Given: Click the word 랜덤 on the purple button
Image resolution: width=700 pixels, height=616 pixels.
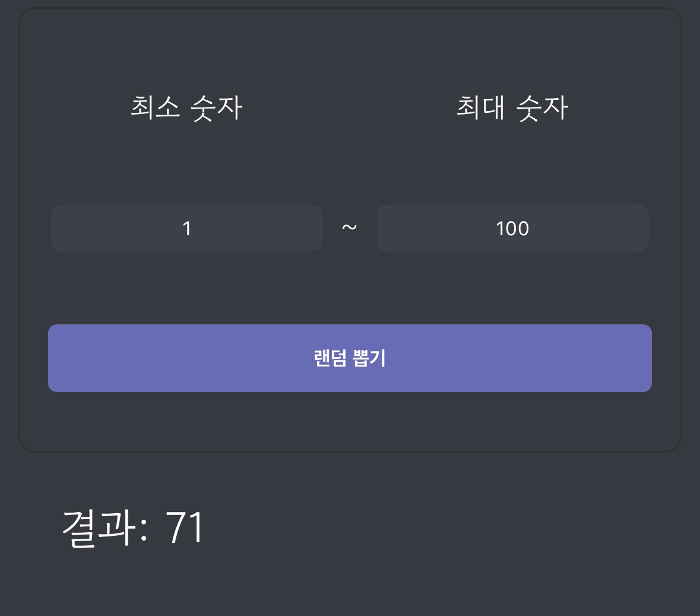Looking at the screenshot, I should 330,358.
